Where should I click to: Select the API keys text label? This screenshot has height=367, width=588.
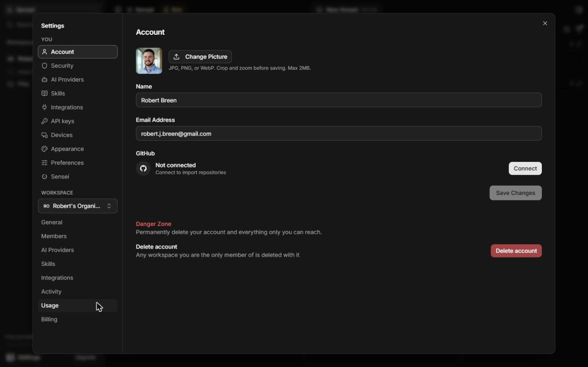point(63,121)
